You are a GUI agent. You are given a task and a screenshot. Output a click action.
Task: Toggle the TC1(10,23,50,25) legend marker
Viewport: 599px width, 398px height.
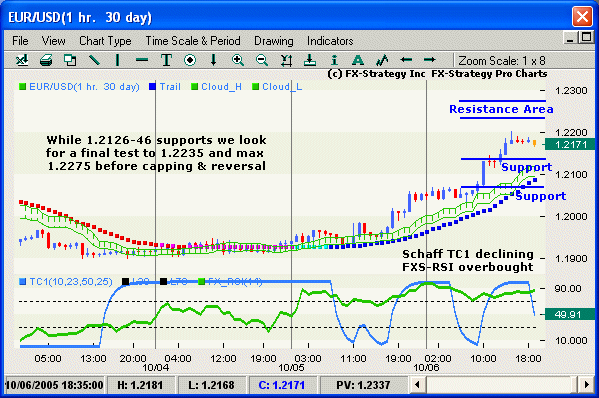click(23, 282)
